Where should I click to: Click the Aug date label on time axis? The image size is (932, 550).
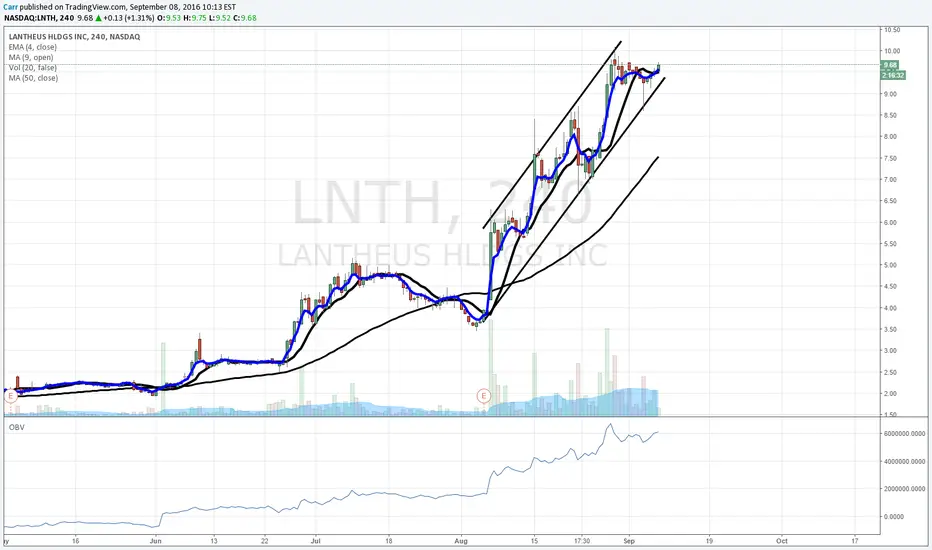pos(461,541)
